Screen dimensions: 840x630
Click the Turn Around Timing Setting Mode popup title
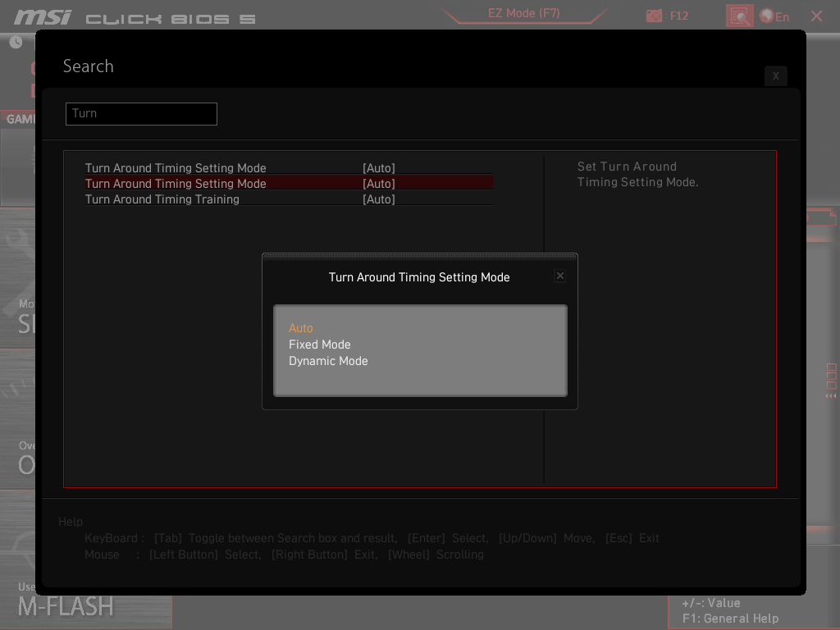pyautogui.click(x=419, y=277)
